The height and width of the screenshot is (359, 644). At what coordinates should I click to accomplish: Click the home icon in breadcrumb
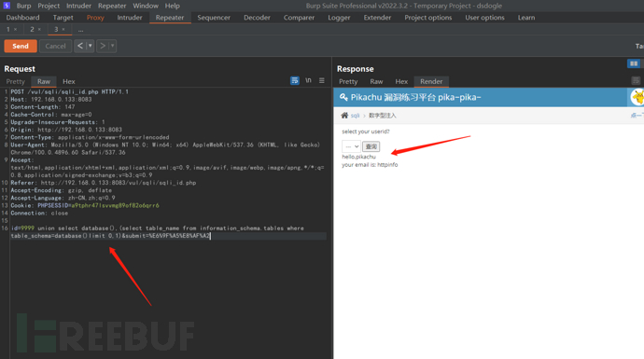pos(344,116)
